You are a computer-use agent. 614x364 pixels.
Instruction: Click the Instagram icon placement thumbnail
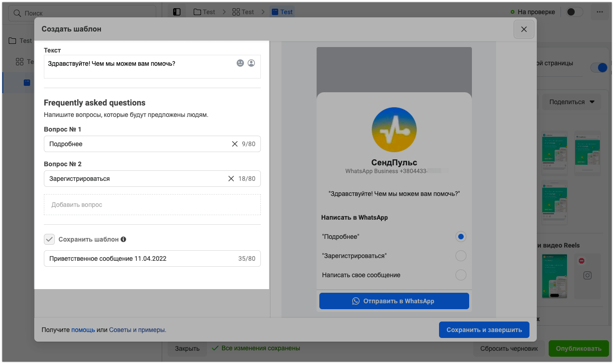click(588, 275)
